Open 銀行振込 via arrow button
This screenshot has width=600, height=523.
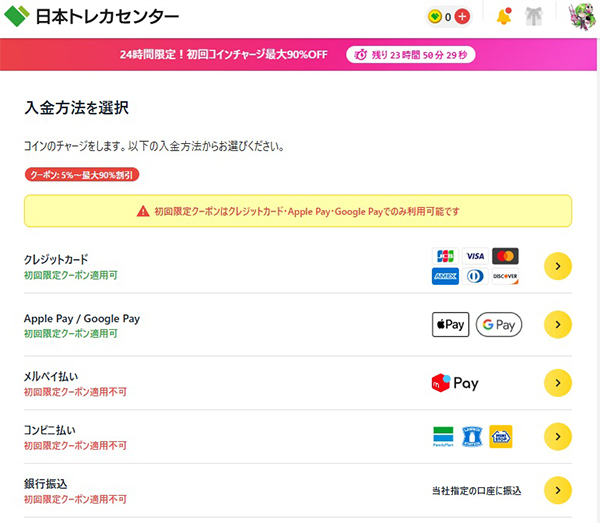558,490
